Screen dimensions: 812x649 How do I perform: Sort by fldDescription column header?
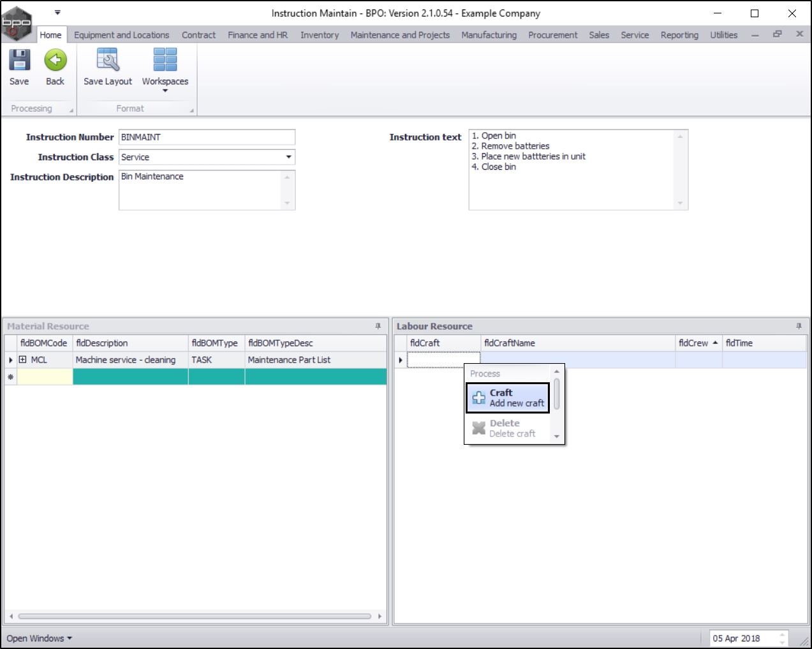pyautogui.click(x=130, y=343)
